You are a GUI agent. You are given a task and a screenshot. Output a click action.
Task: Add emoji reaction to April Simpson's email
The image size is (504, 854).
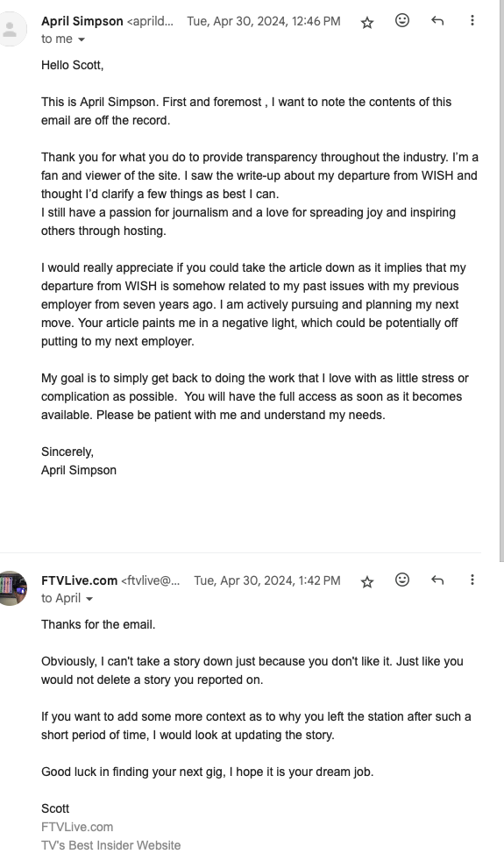click(402, 21)
